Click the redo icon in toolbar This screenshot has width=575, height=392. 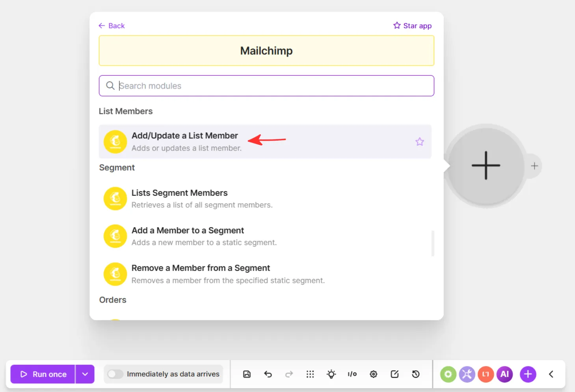(x=289, y=374)
